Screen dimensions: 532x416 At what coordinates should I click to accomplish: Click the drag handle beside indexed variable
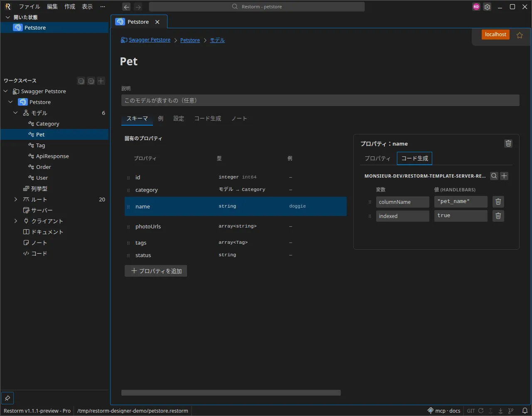370,216
